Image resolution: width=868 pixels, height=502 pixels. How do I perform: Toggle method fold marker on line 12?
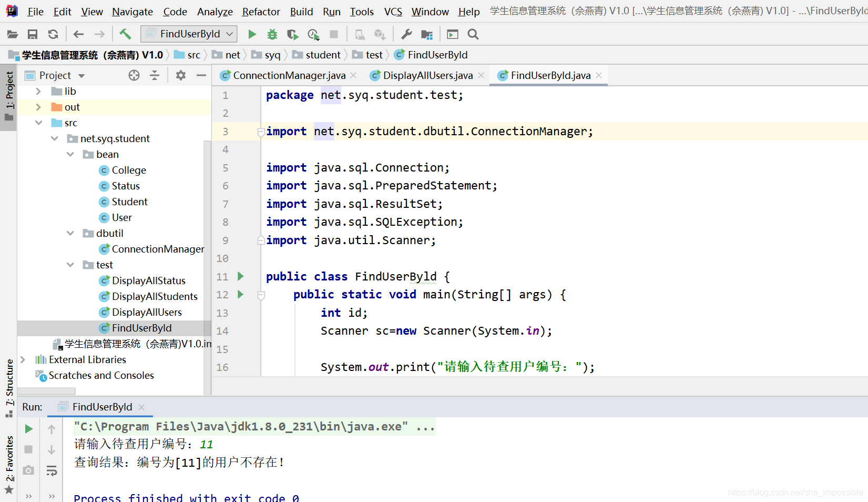click(x=261, y=295)
